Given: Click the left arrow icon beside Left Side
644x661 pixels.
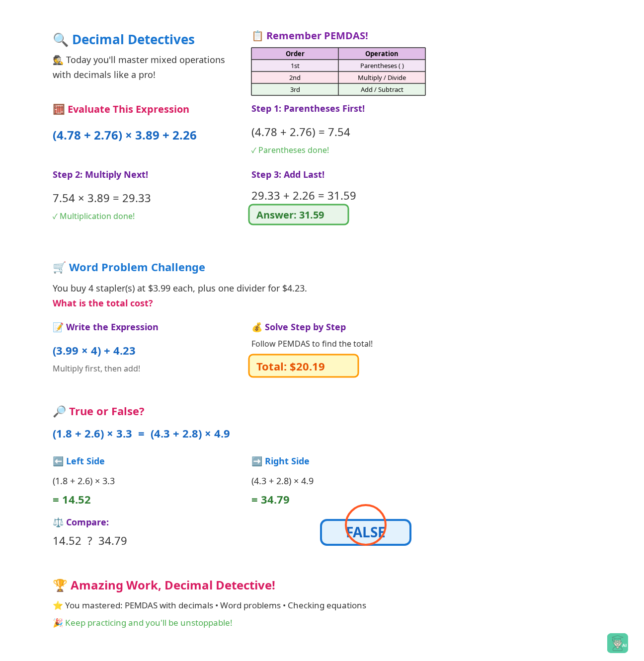Looking at the screenshot, I should pos(58,461).
